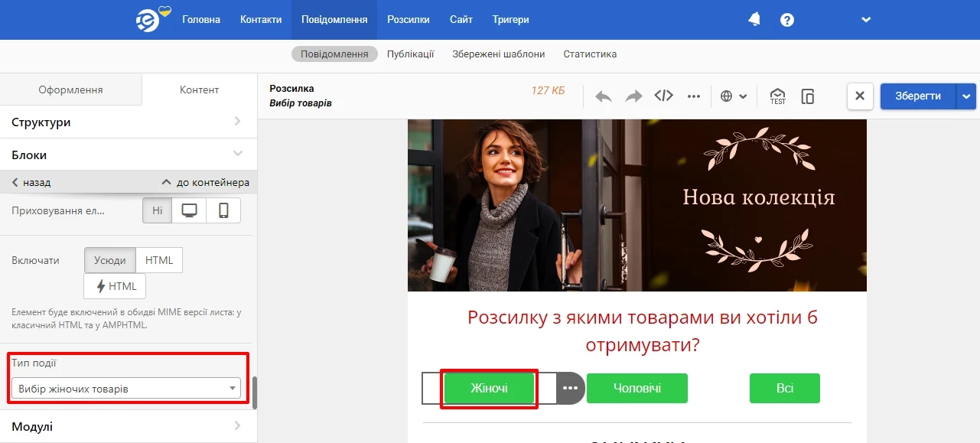This screenshot has height=443, width=980.
Task: Click the redo arrow icon
Action: pos(633,96)
